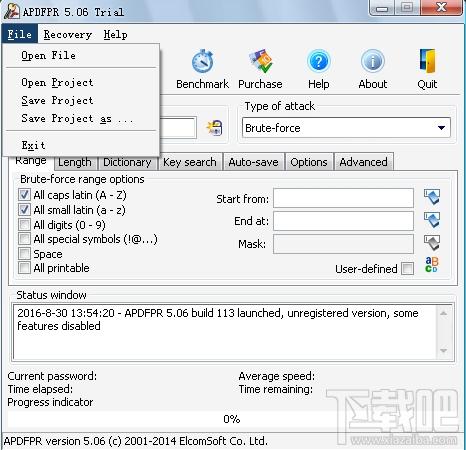466x450 pixels.
Task: Choose Open Project menu entry
Action: [81, 82]
